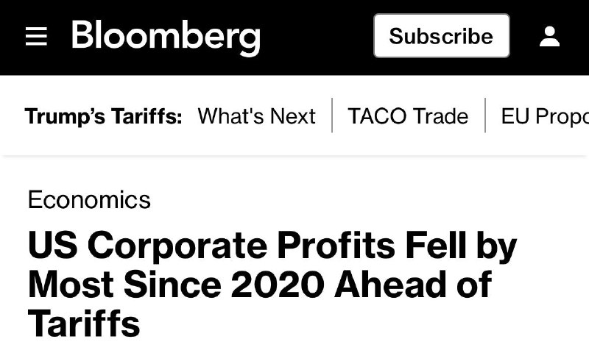
Task: Click the Subscribe button
Action: point(441,36)
